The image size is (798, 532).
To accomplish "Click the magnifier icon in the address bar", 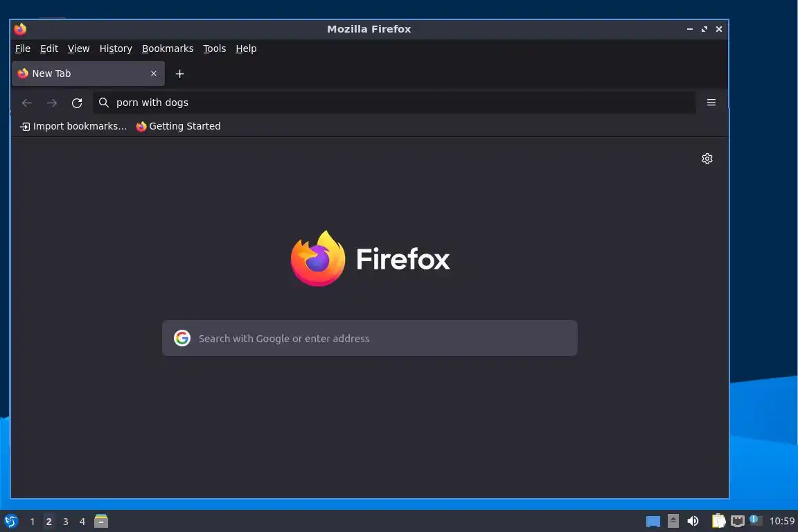I will click(104, 103).
